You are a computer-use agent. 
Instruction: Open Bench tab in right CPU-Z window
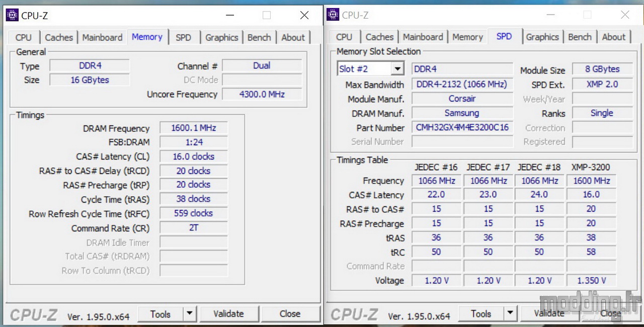coord(580,37)
